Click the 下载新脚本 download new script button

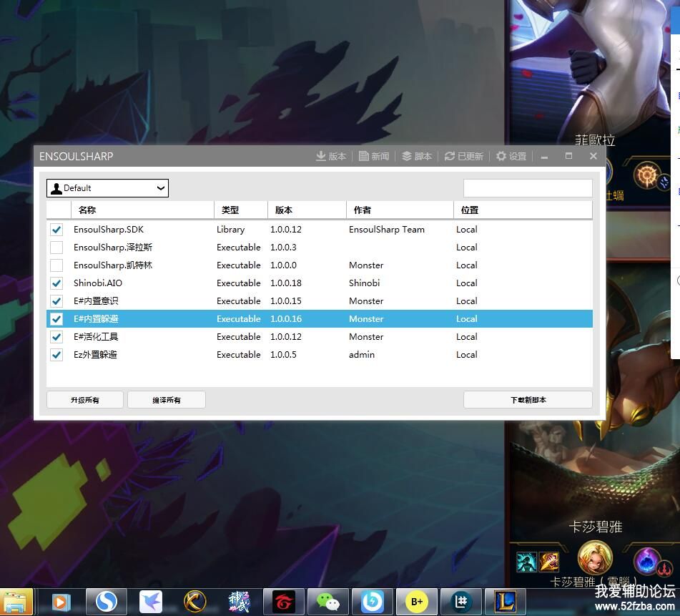pyautogui.click(x=528, y=400)
